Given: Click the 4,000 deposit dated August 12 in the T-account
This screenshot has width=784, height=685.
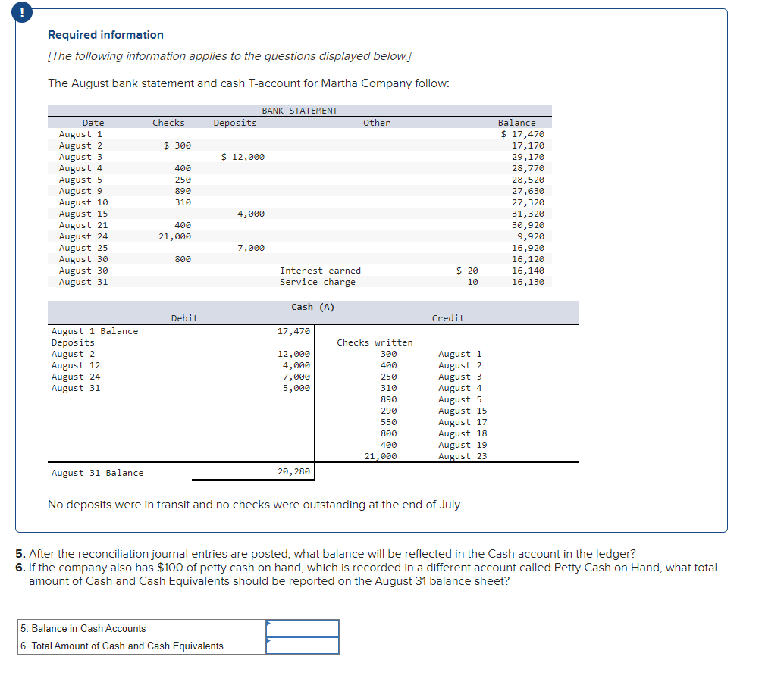Looking at the screenshot, I should (x=296, y=365).
